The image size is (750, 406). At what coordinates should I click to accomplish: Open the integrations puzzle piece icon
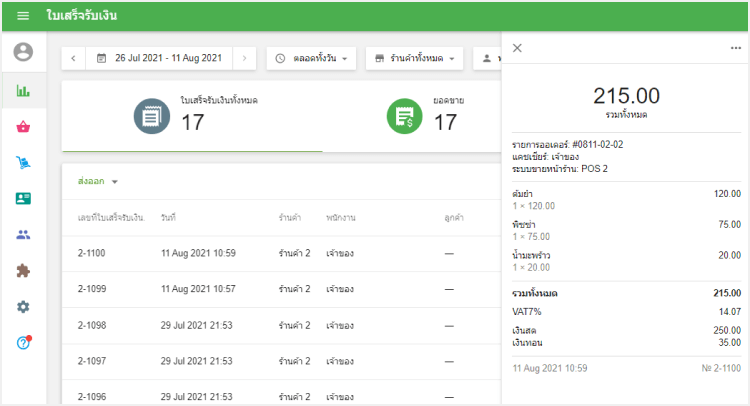tap(23, 271)
